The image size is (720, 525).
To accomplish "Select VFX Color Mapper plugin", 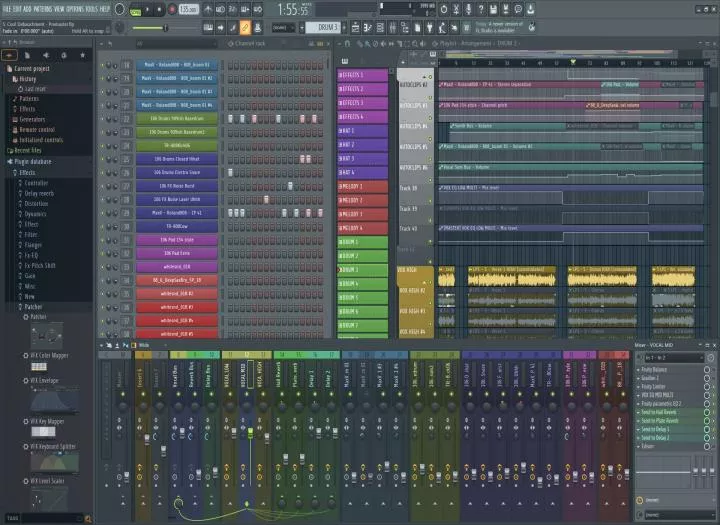I will 46,356.
